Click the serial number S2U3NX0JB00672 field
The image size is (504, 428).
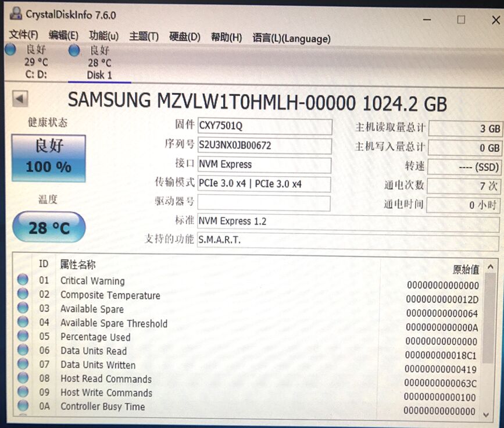coord(264,145)
